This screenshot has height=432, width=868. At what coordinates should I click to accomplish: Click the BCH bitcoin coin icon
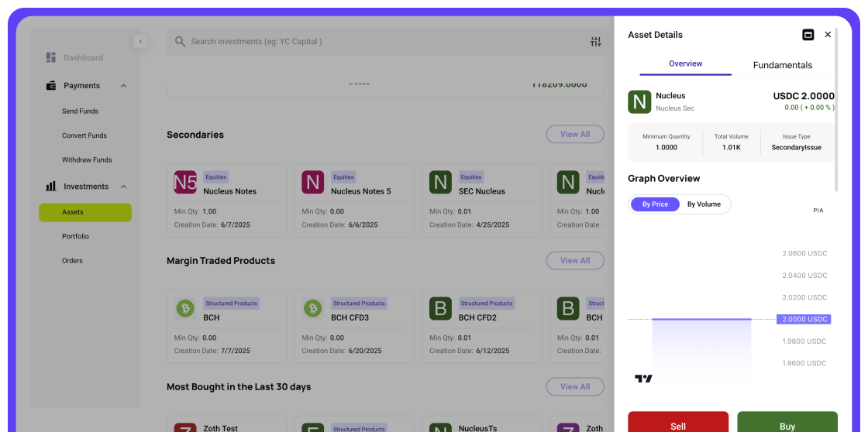(x=185, y=308)
